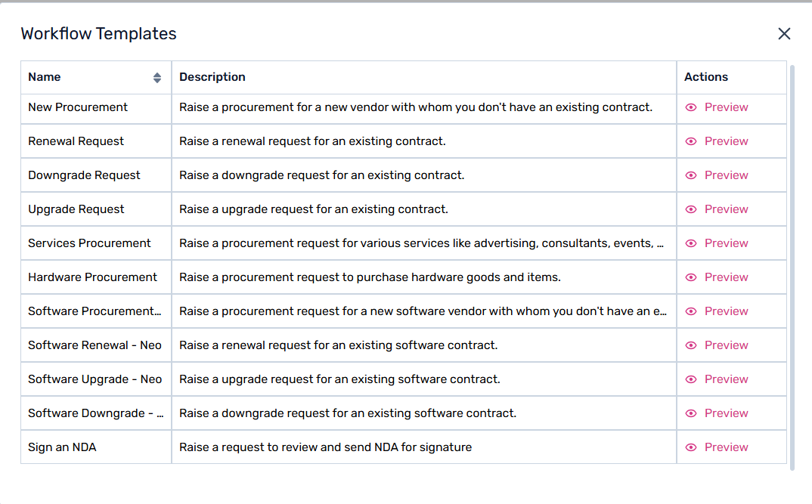Image resolution: width=812 pixels, height=504 pixels.
Task: Select the Sign an NDA row description
Action: pyautogui.click(x=325, y=447)
